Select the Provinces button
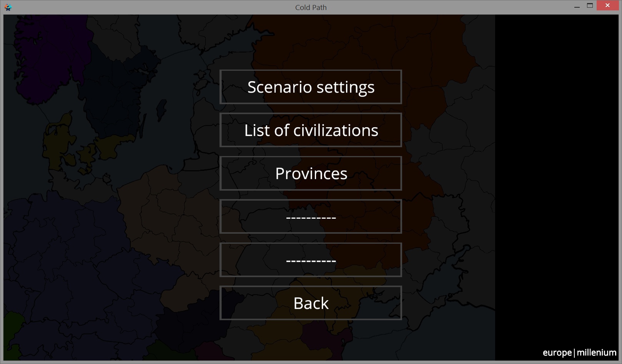 click(311, 173)
